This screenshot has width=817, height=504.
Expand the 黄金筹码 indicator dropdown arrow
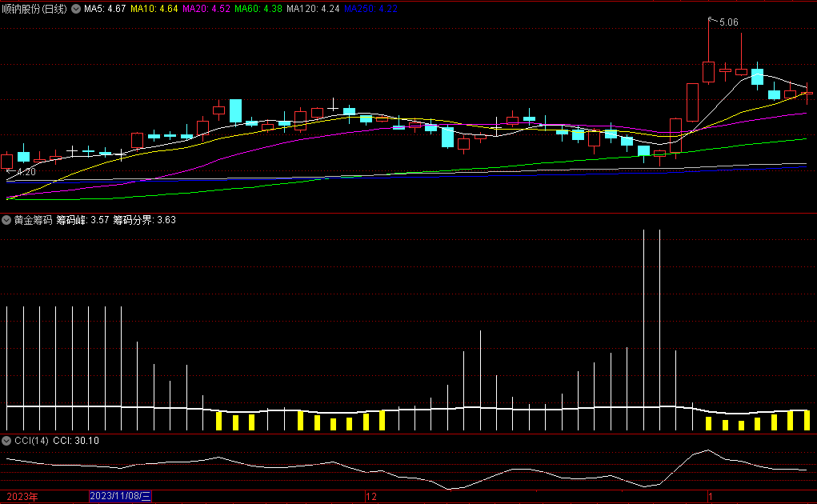tap(6, 220)
